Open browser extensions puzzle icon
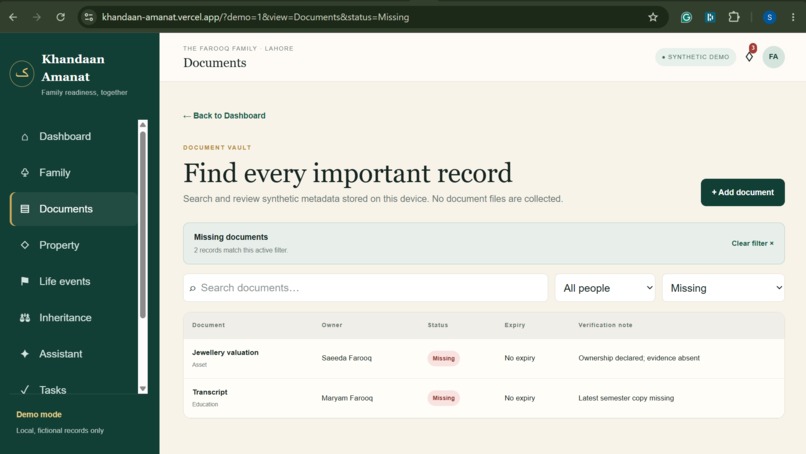Viewport: 806px width, 454px height. coord(734,17)
